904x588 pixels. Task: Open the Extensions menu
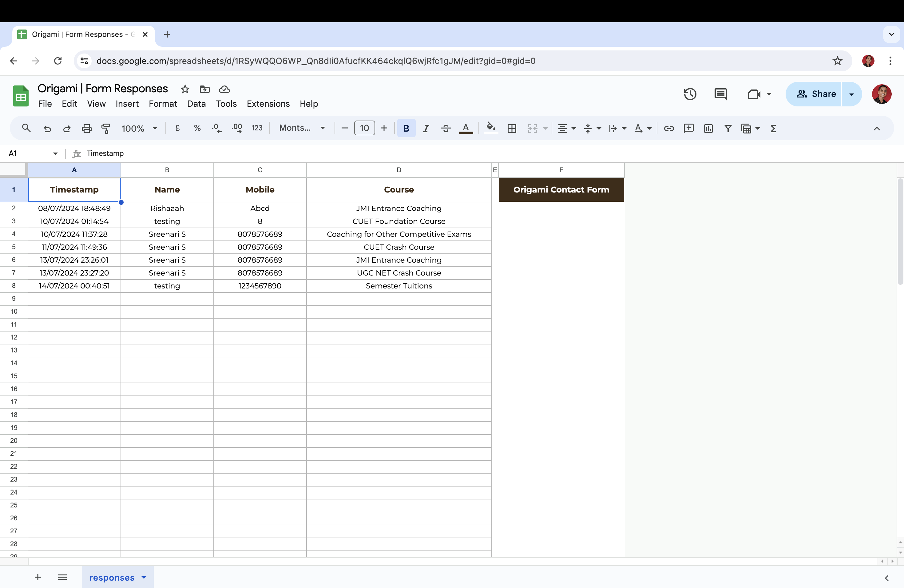coord(268,104)
